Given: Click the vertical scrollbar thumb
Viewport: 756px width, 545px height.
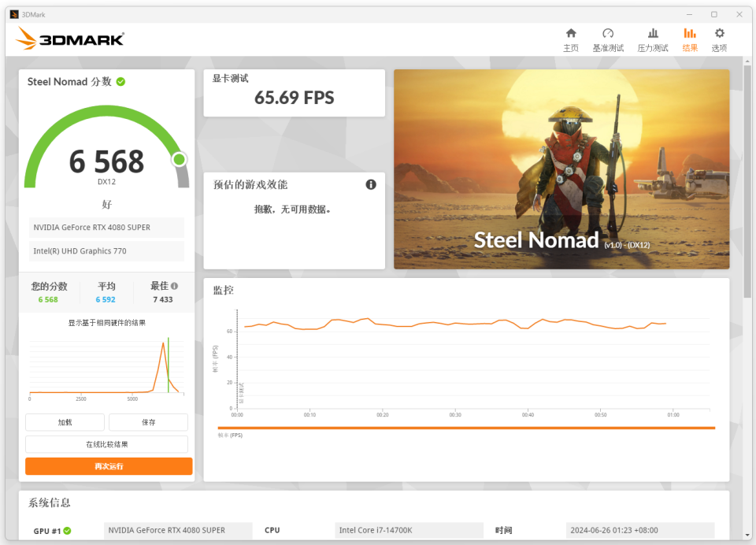Looking at the screenshot, I should 747,182.
